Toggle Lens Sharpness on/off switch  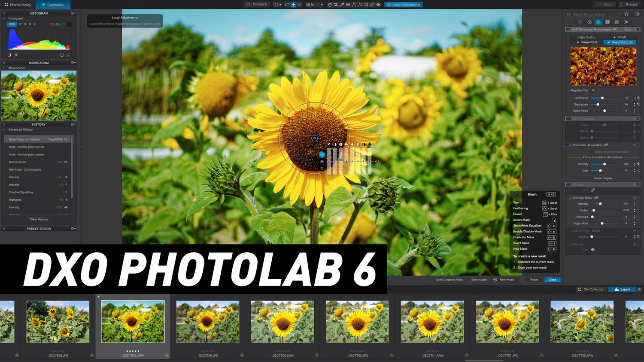click(x=569, y=119)
